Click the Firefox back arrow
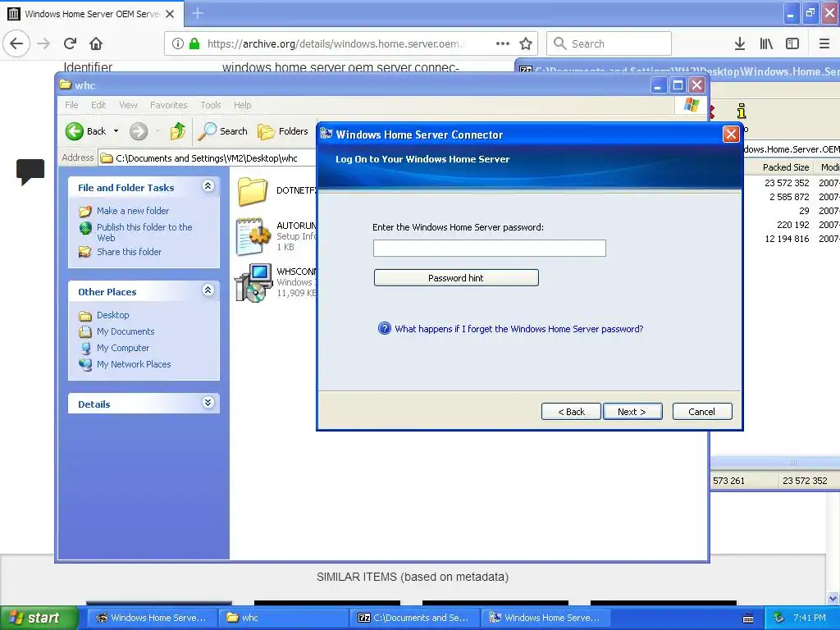Image resolution: width=840 pixels, height=630 pixels. coord(16,43)
